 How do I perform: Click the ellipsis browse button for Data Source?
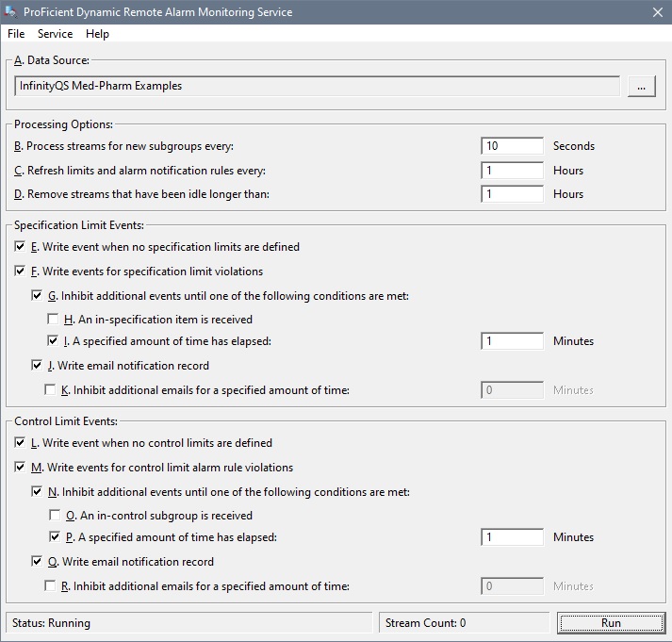pos(641,87)
